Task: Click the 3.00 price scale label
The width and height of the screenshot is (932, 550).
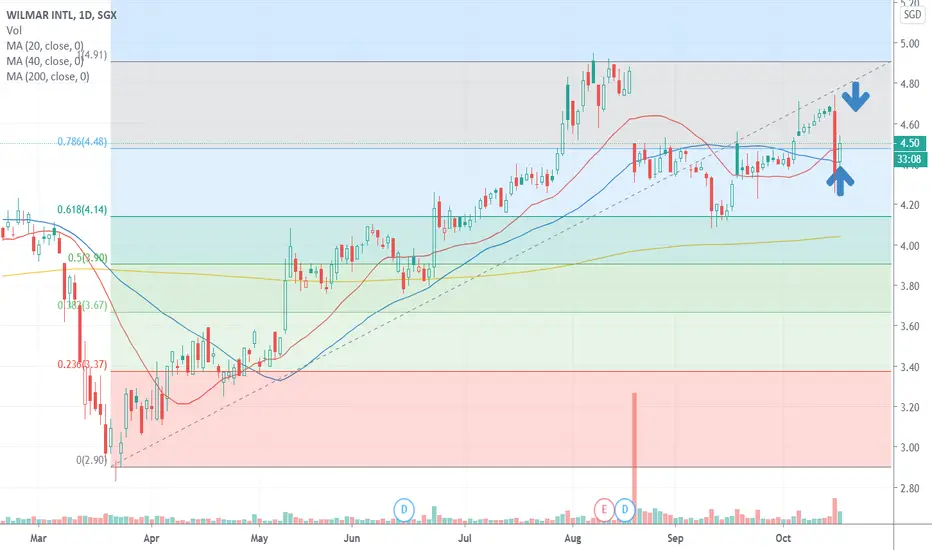Action: (x=910, y=448)
